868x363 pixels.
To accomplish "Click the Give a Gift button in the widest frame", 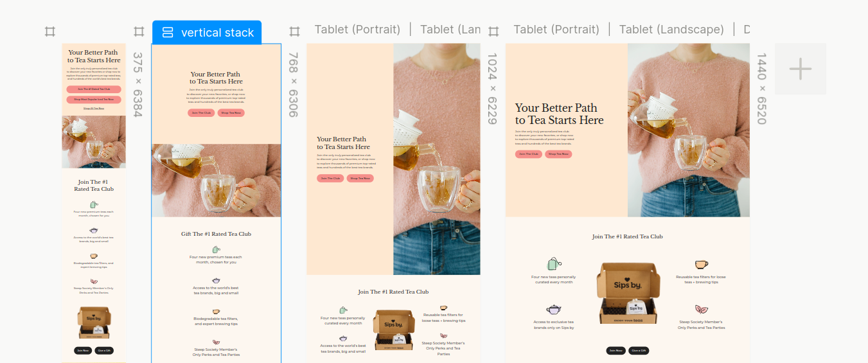I will (x=639, y=350).
